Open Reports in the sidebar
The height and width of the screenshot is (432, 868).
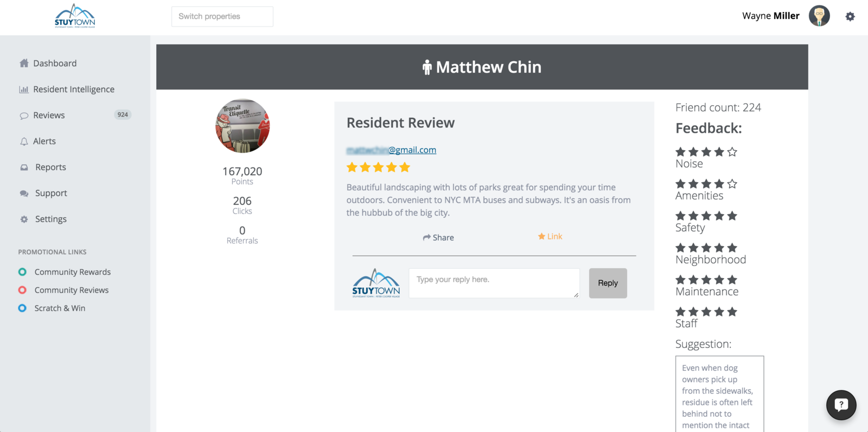(50, 167)
